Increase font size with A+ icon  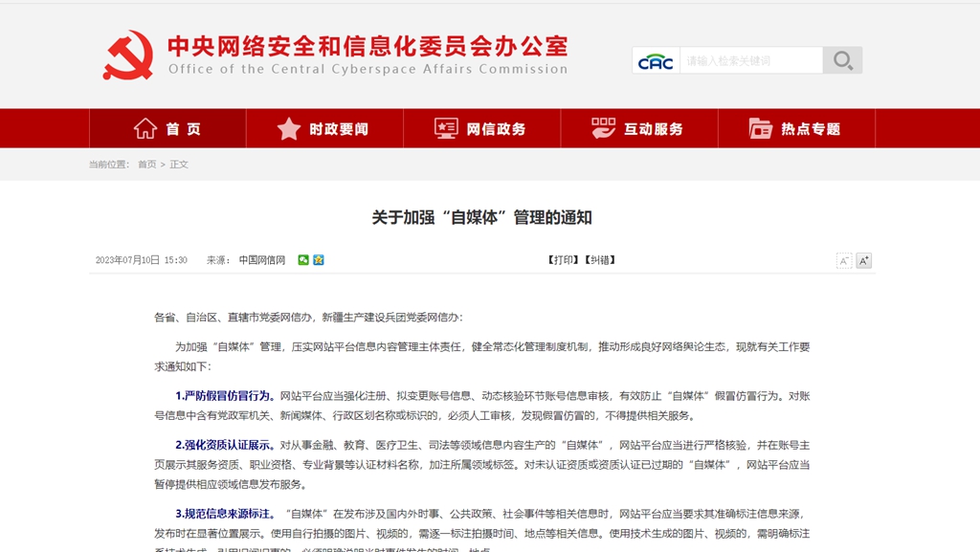tap(863, 260)
